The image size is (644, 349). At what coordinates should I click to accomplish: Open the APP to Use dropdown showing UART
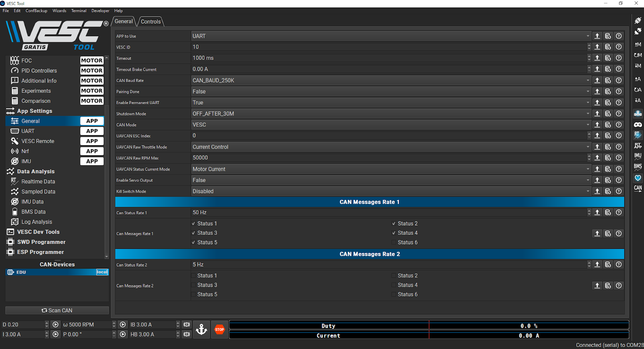coord(391,36)
